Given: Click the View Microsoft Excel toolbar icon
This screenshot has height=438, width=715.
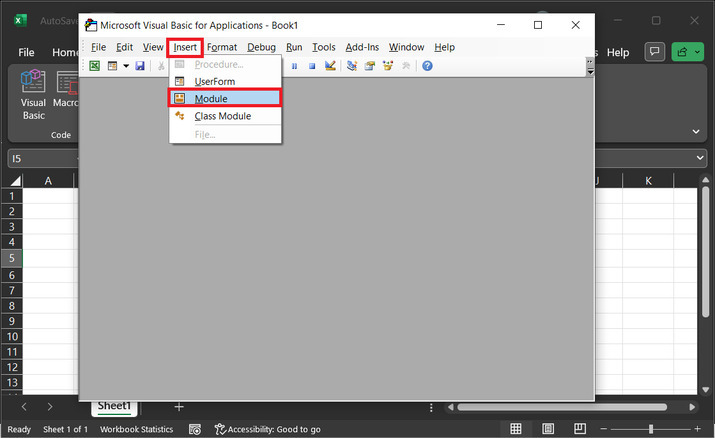Looking at the screenshot, I should tap(94, 66).
